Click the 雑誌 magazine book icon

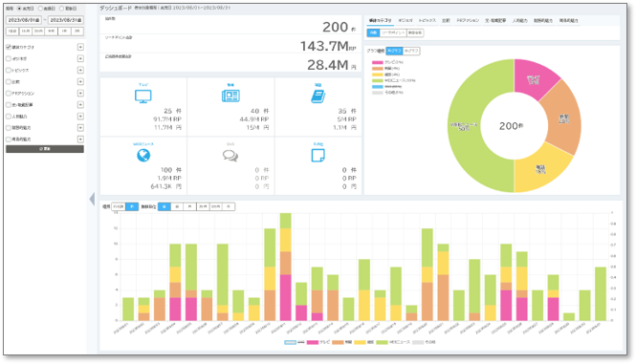[x=318, y=96]
